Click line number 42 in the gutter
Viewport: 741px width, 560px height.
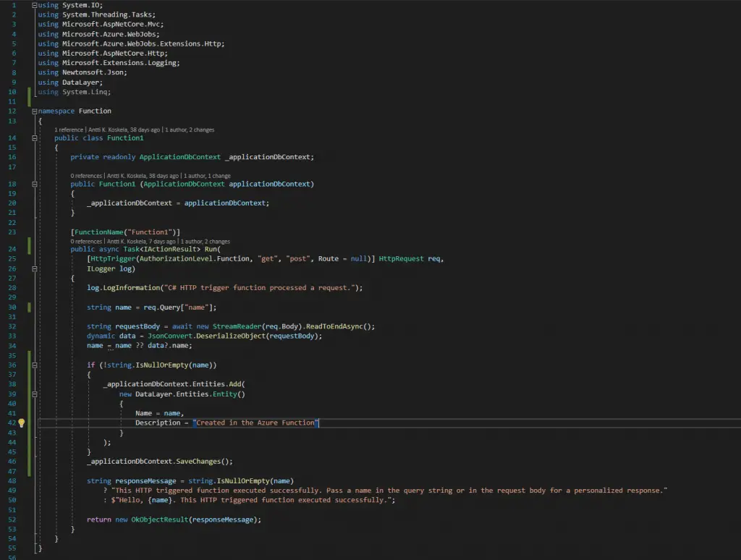[x=12, y=423]
